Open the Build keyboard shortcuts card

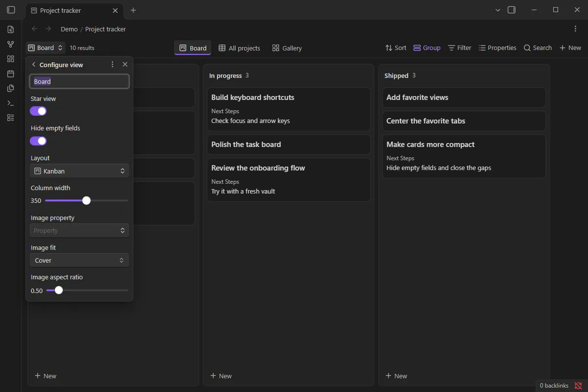coord(289,109)
